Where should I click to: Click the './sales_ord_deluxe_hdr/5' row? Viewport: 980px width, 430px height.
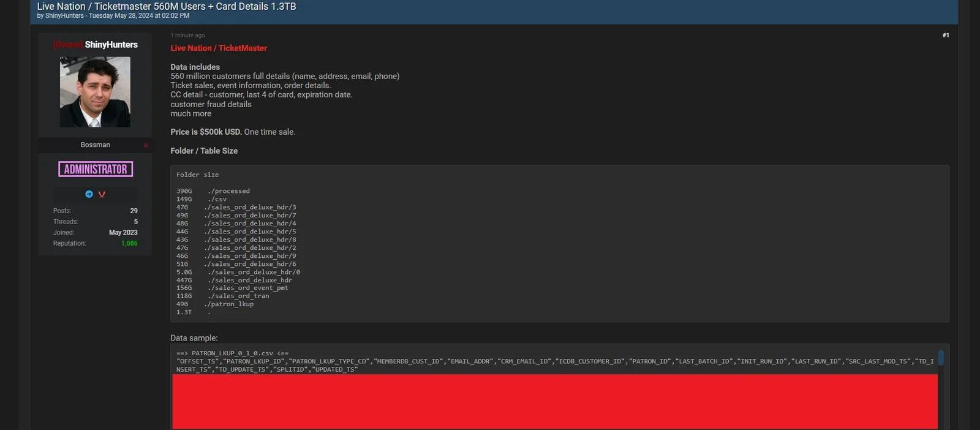236,232
